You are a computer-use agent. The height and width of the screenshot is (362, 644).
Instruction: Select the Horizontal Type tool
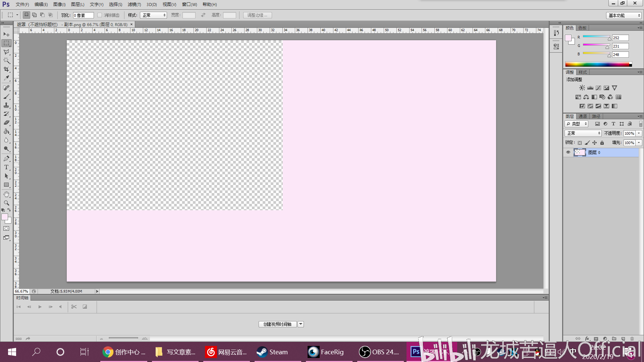coord(6,167)
